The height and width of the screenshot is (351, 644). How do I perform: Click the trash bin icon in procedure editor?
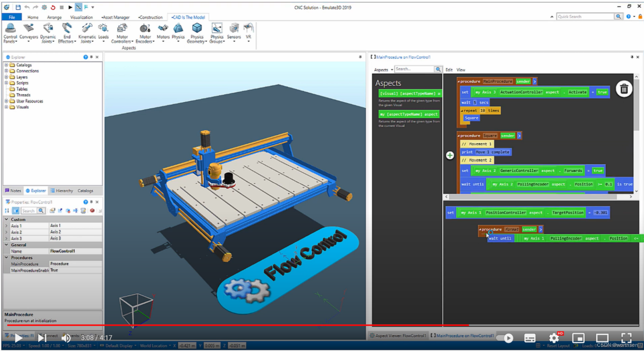(x=624, y=89)
